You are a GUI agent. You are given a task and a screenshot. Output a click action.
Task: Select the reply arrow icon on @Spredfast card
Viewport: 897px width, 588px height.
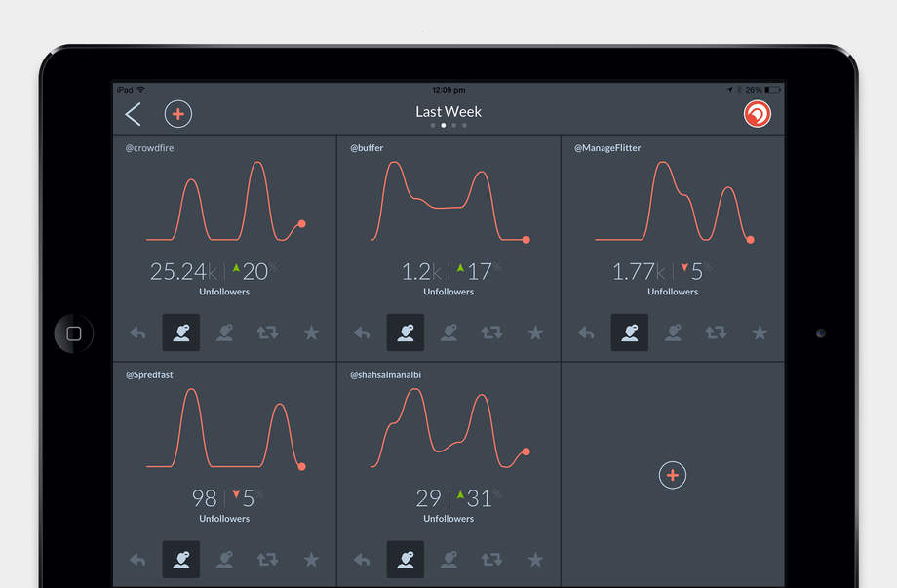point(137,560)
